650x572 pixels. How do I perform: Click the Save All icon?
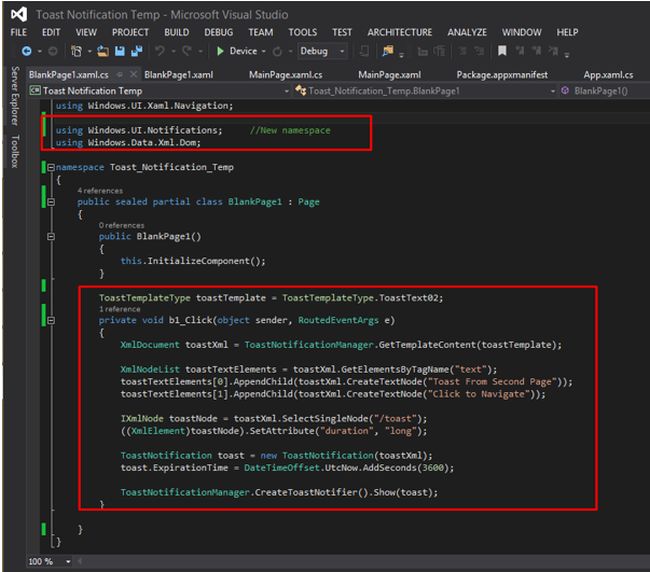136,51
